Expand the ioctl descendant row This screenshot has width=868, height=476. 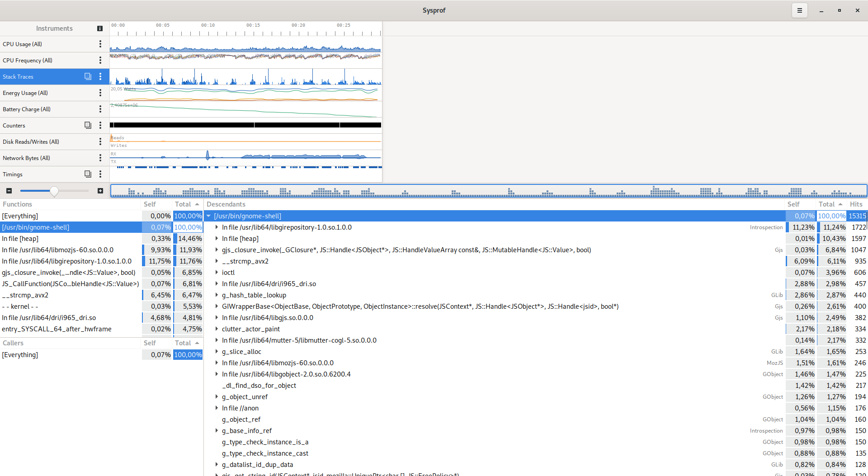[x=217, y=273]
